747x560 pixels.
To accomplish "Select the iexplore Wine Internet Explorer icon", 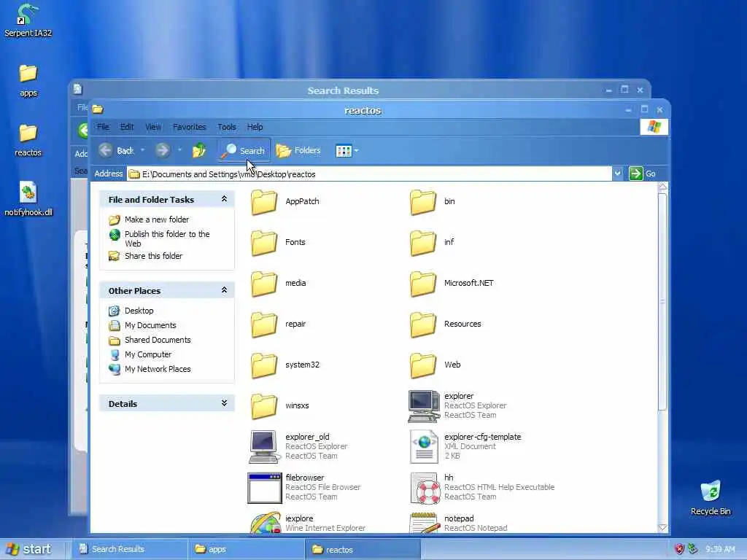I will pyautogui.click(x=265, y=523).
